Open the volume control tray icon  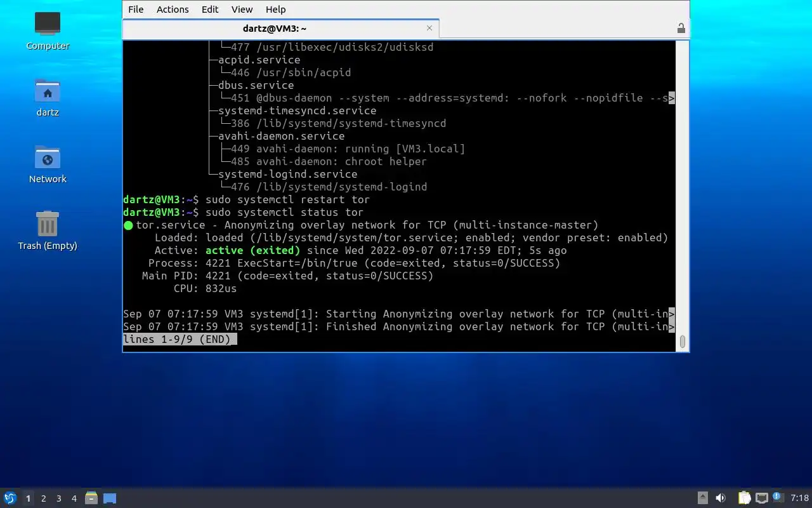tap(721, 498)
